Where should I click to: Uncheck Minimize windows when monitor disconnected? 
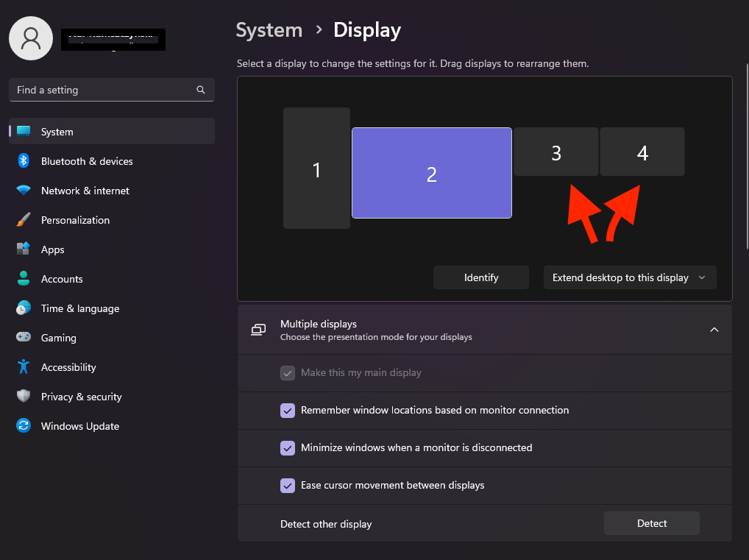tap(288, 447)
